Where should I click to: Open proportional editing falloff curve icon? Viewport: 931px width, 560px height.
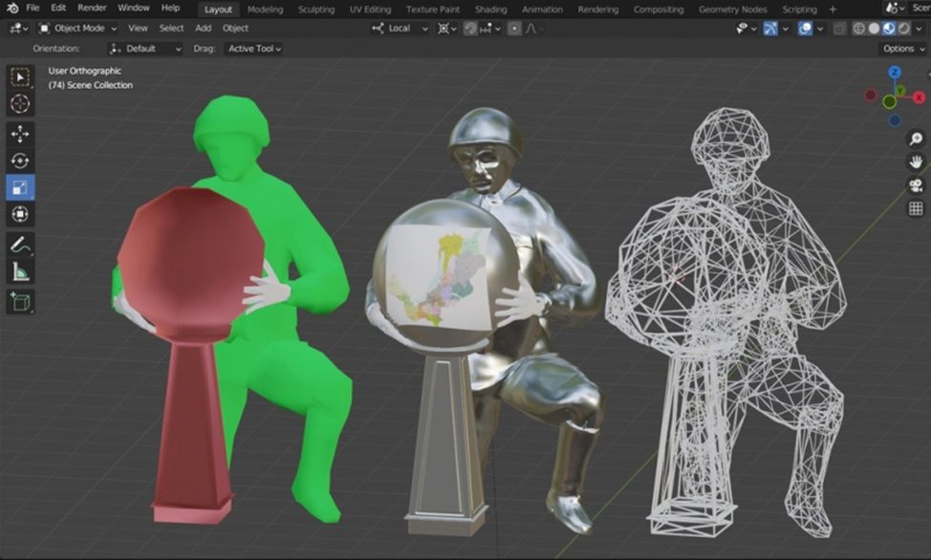(x=533, y=28)
